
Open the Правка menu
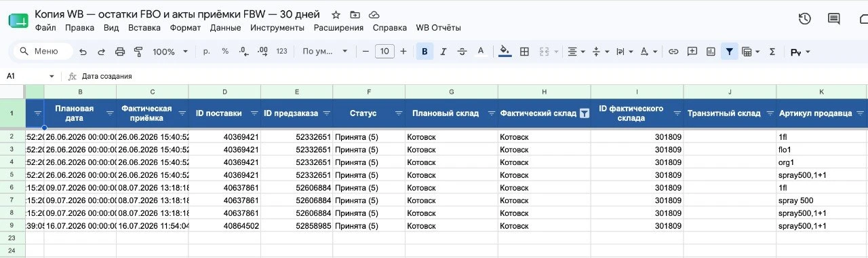[x=79, y=28]
